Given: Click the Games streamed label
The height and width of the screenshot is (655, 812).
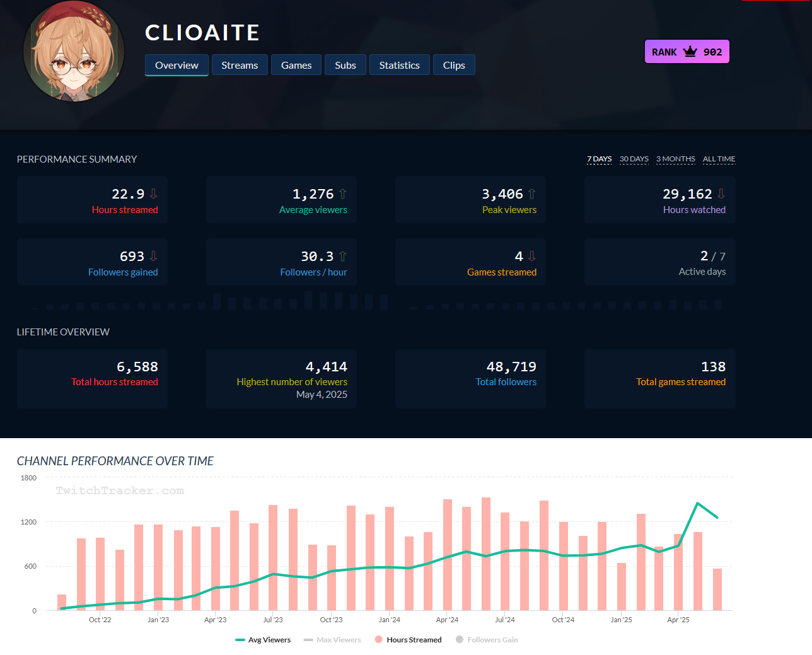Looking at the screenshot, I should [x=502, y=272].
